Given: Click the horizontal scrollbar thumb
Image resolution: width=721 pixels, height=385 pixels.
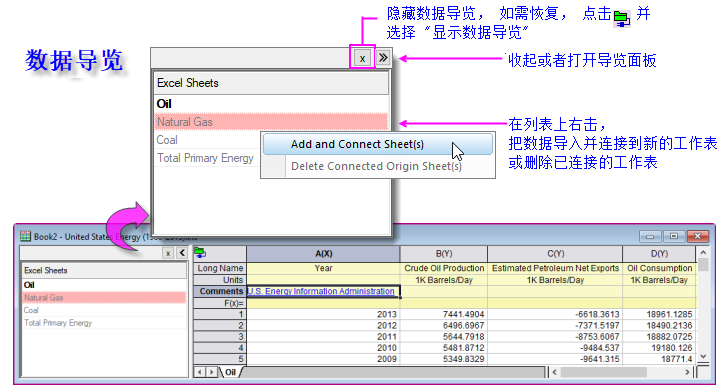Looking at the screenshot, I should pyautogui.click(x=604, y=372).
